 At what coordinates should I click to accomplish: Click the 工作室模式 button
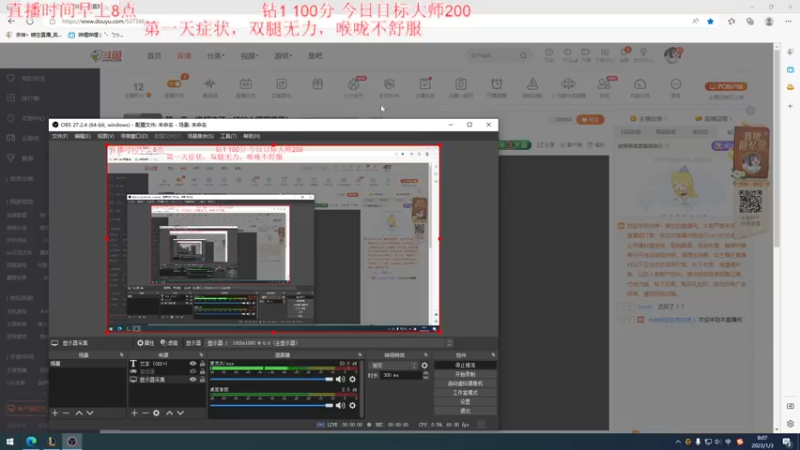(465, 393)
